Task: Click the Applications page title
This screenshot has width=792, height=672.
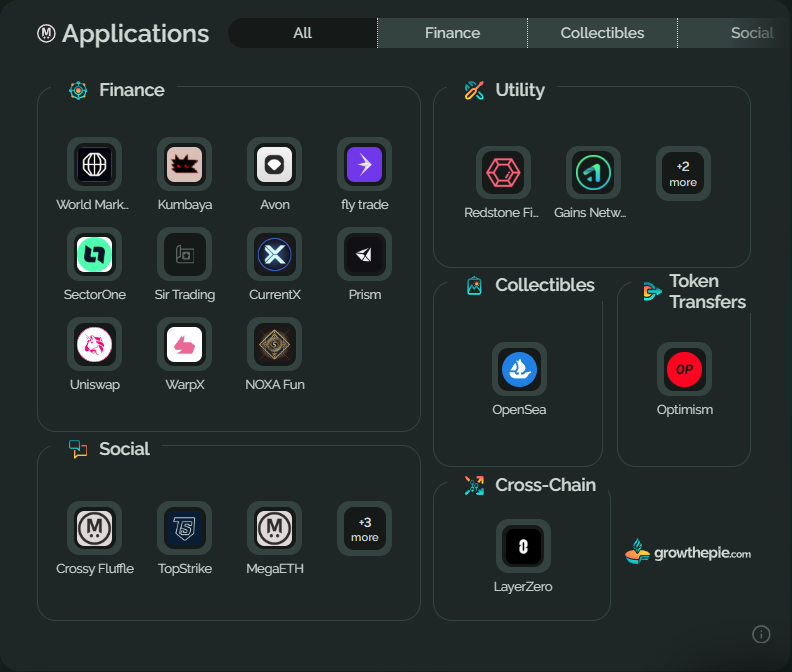Action: (x=135, y=34)
